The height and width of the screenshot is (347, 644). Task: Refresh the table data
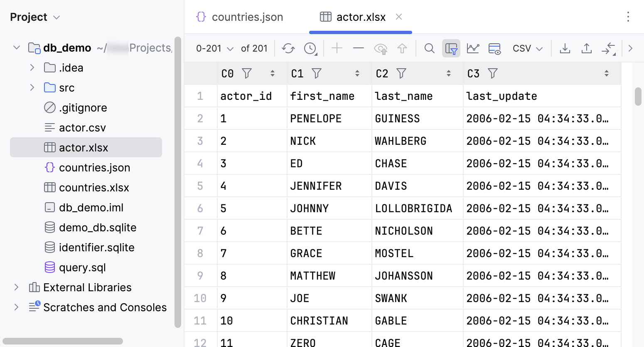pyautogui.click(x=288, y=48)
